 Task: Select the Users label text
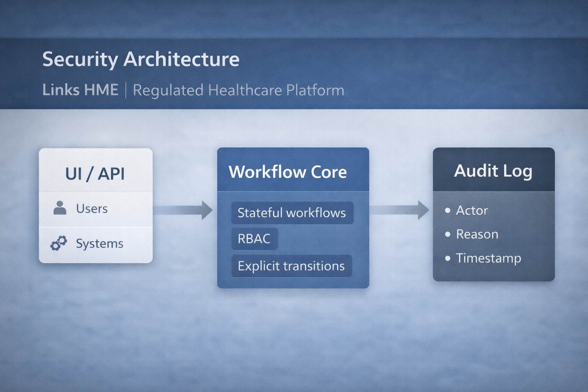(x=92, y=209)
